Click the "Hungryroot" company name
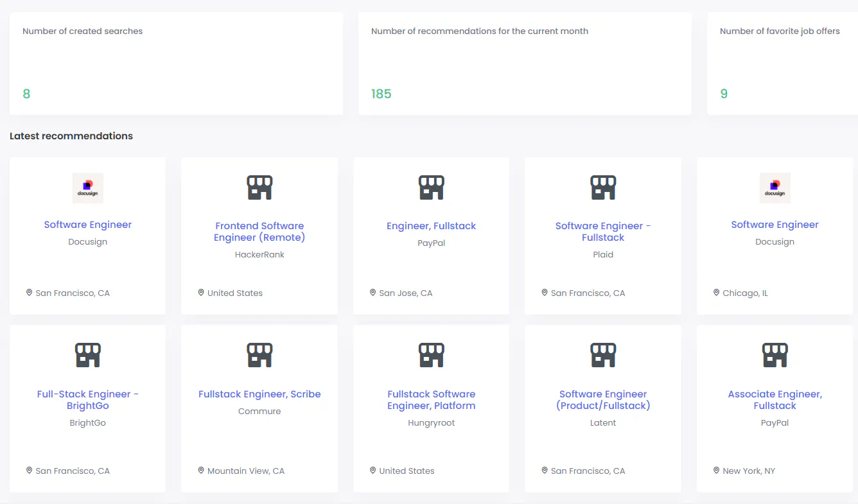This screenshot has width=858, height=504. click(432, 423)
